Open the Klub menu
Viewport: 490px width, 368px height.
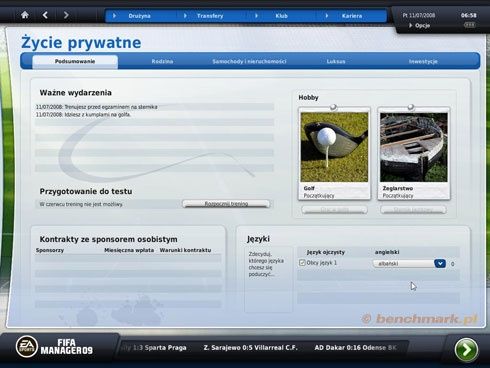click(281, 16)
